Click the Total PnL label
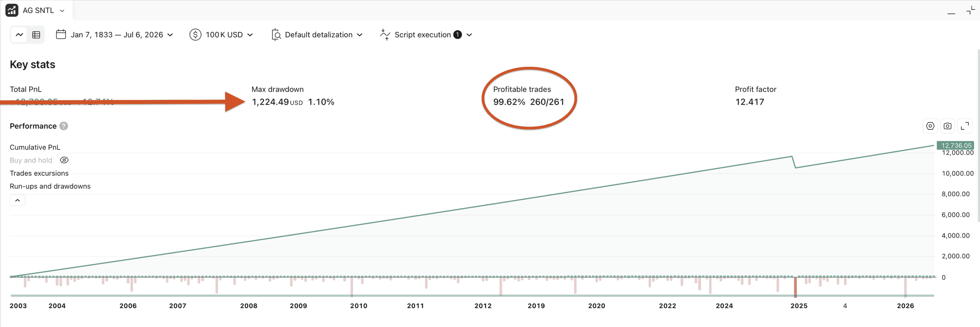The image size is (980, 327). tap(26, 89)
